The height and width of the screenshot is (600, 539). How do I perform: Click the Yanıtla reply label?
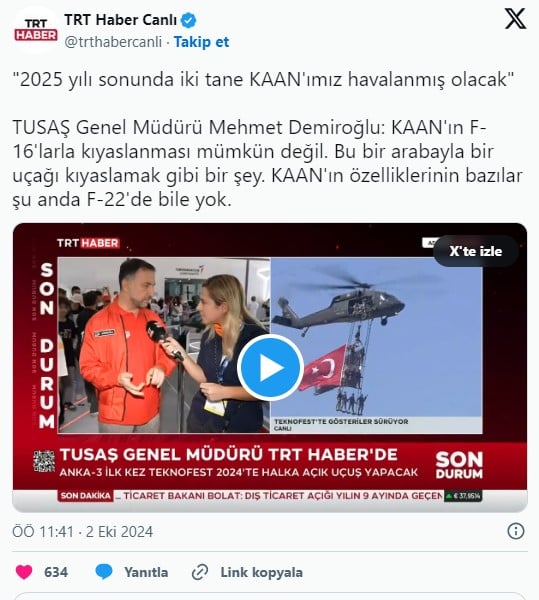[x=146, y=572]
